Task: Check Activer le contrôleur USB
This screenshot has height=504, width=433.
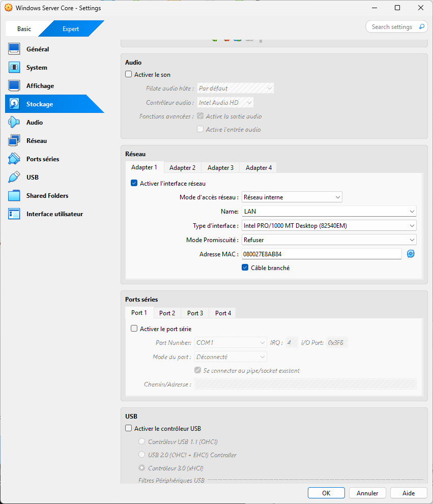Action: [x=129, y=428]
